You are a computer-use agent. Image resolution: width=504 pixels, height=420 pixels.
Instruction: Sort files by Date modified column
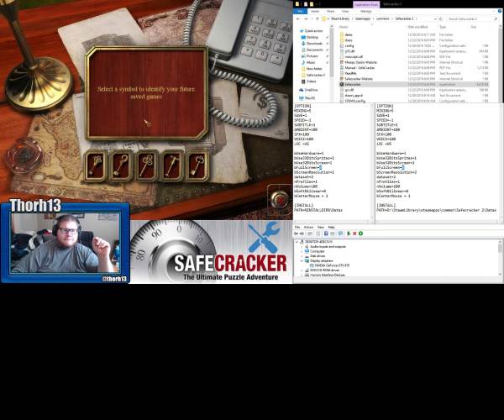point(417,27)
